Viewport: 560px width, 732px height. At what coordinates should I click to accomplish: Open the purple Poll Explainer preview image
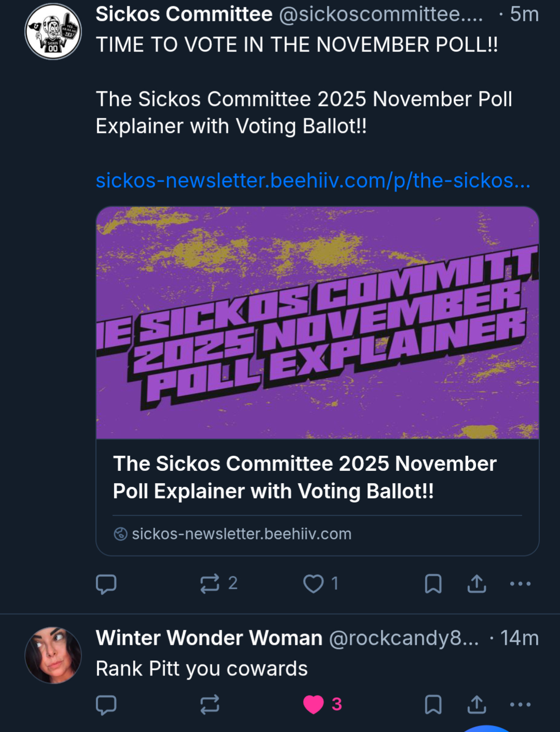(x=317, y=323)
